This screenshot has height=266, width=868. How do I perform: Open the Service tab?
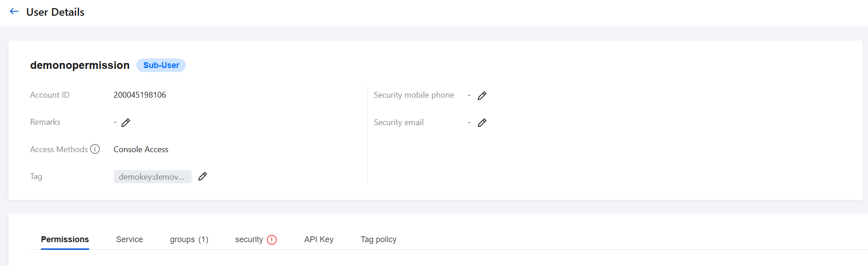pyautogui.click(x=130, y=239)
